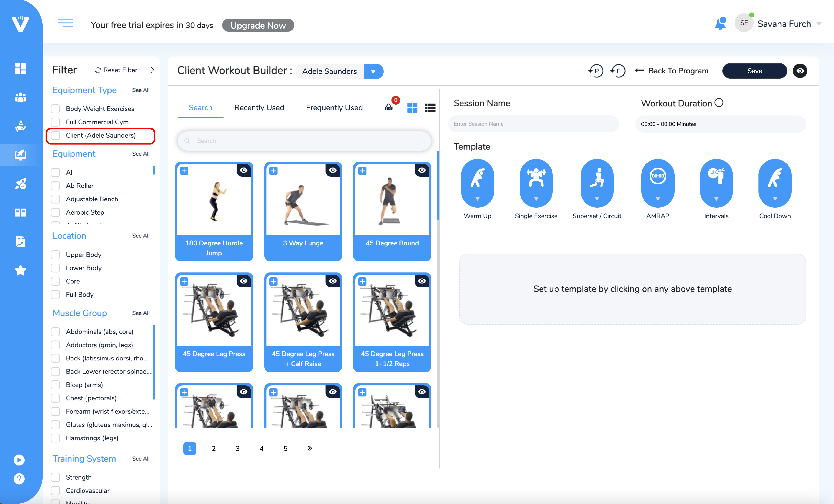Tick the Core location checkbox
The image size is (834, 504).
click(x=55, y=281)
